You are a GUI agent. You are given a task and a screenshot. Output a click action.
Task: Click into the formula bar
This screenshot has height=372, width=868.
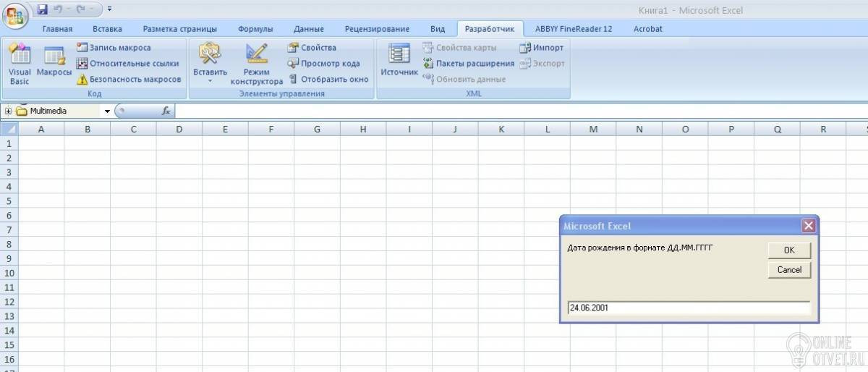[521, 111]
